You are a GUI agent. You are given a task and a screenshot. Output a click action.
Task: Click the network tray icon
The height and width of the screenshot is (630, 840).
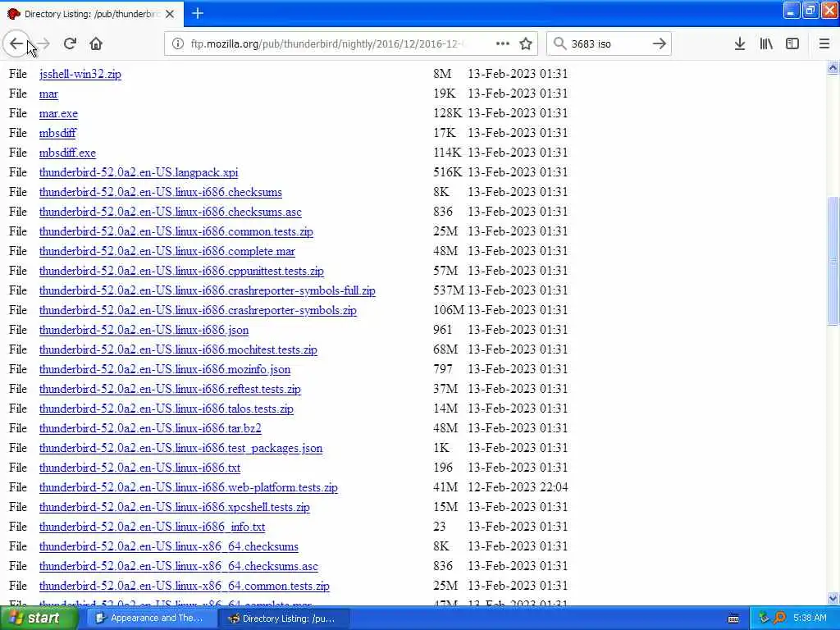(764, 619)
